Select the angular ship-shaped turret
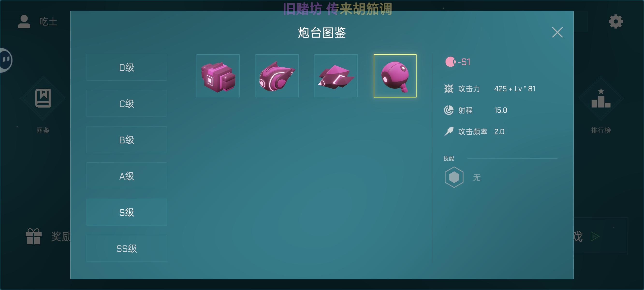The image size is (644, 290). click(x=336, y=76)
